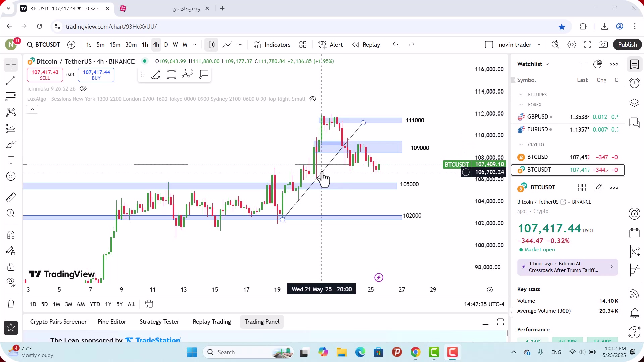Click the 107,417.44 BUY button
Image resolution: width=644 pixels, height=362 pixels.
(96, 75)
